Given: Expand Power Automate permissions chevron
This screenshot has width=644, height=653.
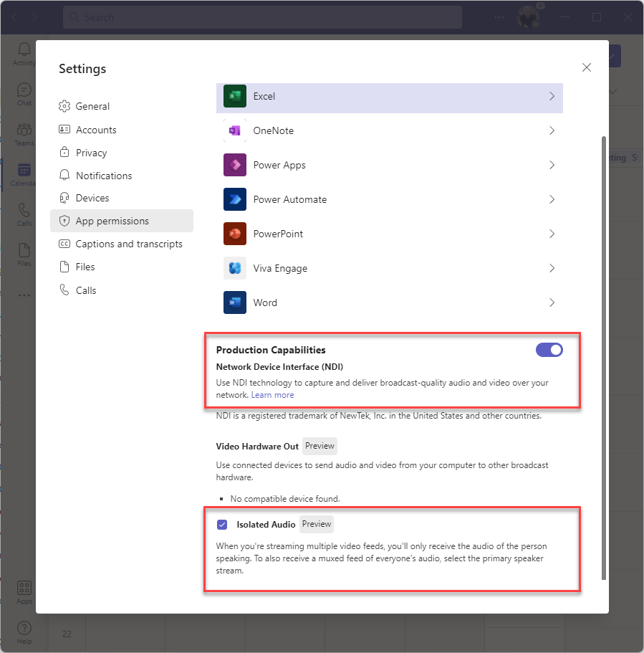Looking at the screenshot, I should [552, 199].
